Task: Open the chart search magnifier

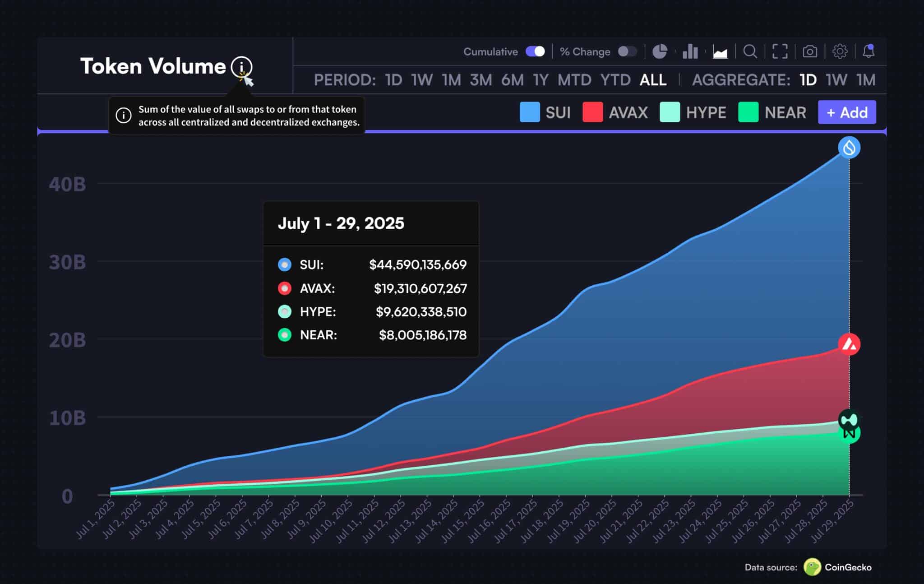Action: [750, 51]
